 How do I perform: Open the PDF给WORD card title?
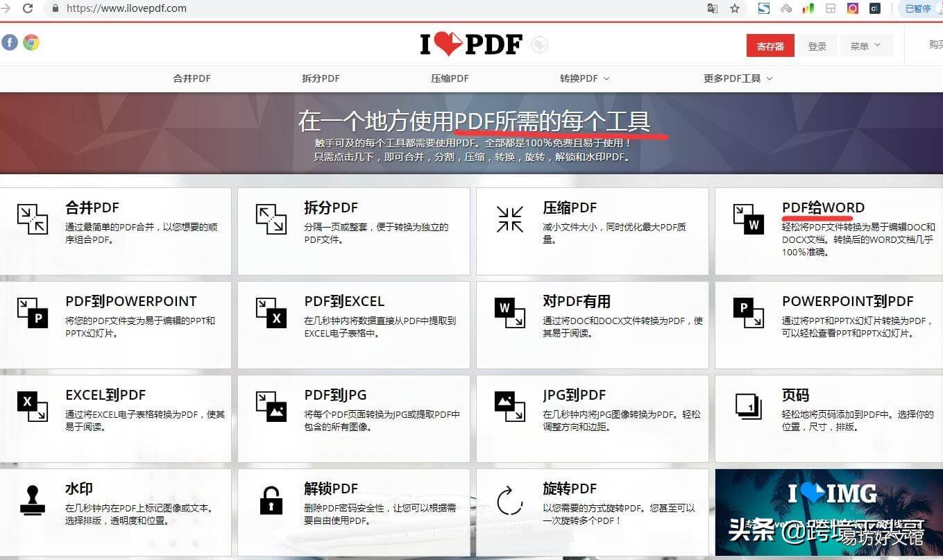pyautogui.click(x=823, y=207)
